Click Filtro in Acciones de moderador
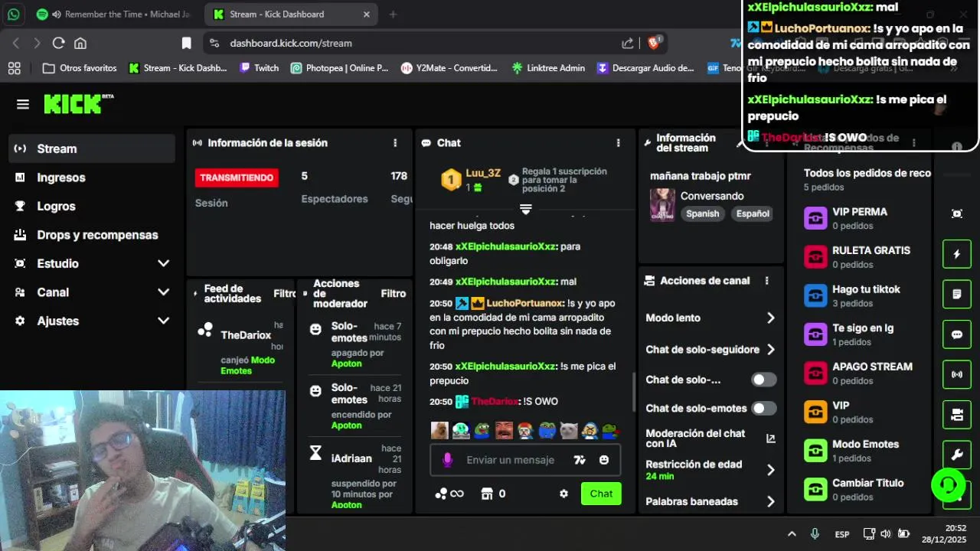Screen dimensions: 980x551 (x=394, y=294)
